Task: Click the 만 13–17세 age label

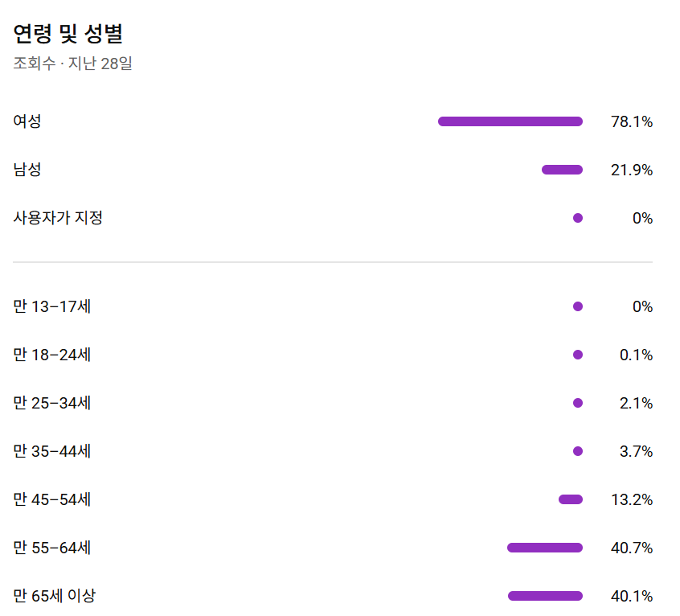Action: coord(52,306)
